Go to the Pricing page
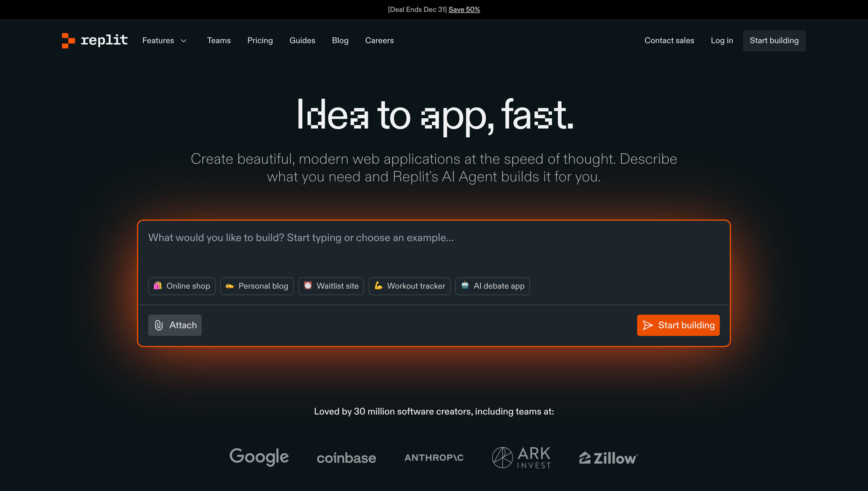The height and width of the screenshot is (491, 868). (x=260, y=40)
